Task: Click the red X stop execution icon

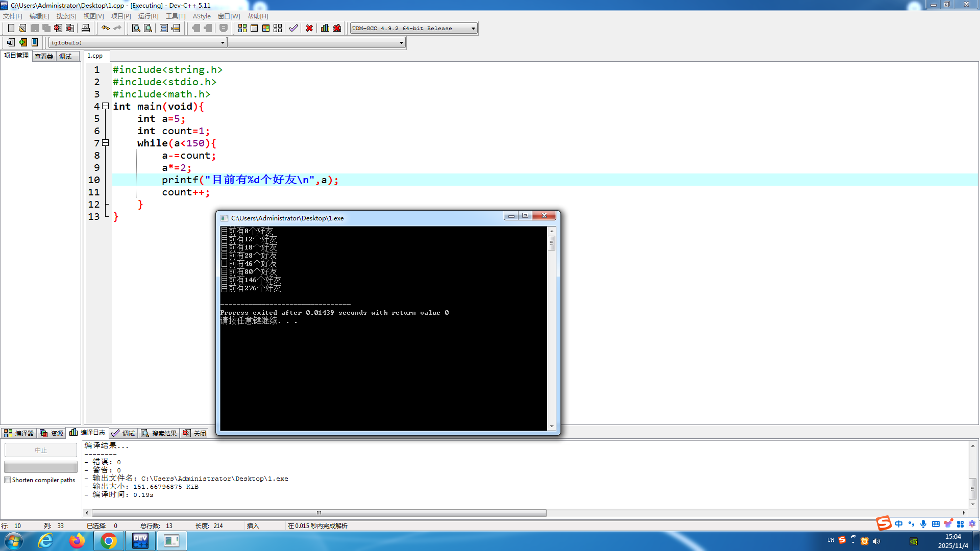Action: point(309,28)
